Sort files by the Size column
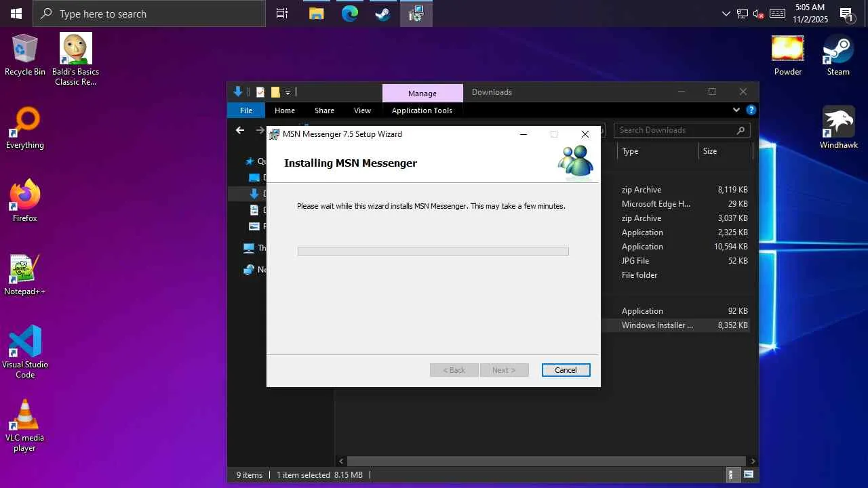 (726, 151)
